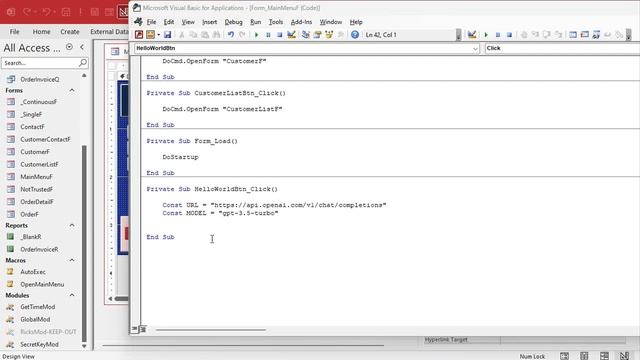The width and height of the screenshot is (640, 360).
Task: Open Locals Window from the Debug toolbar
Action: tap(573, 35)
